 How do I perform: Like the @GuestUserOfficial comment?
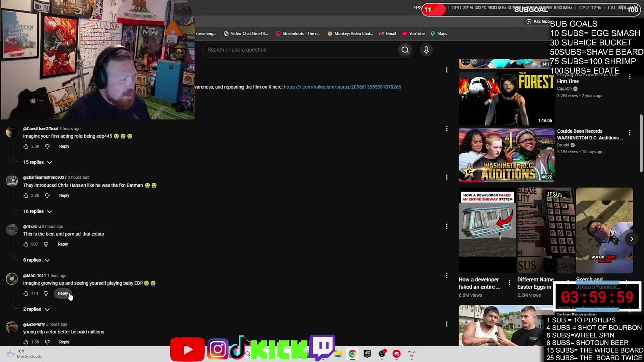point(26,146)
